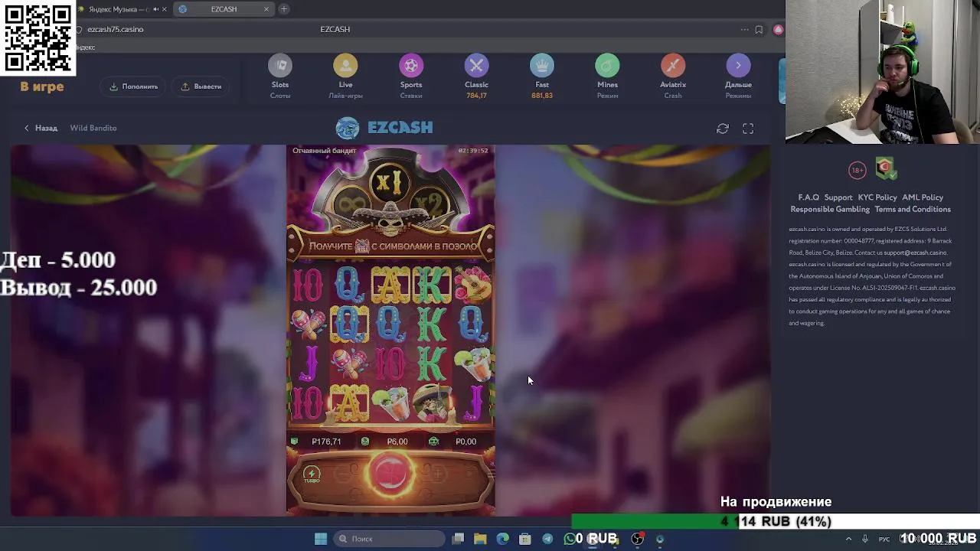Click the red browser profile icon
Viewport: 980px width, 551px height.
[x=778, y=30]
